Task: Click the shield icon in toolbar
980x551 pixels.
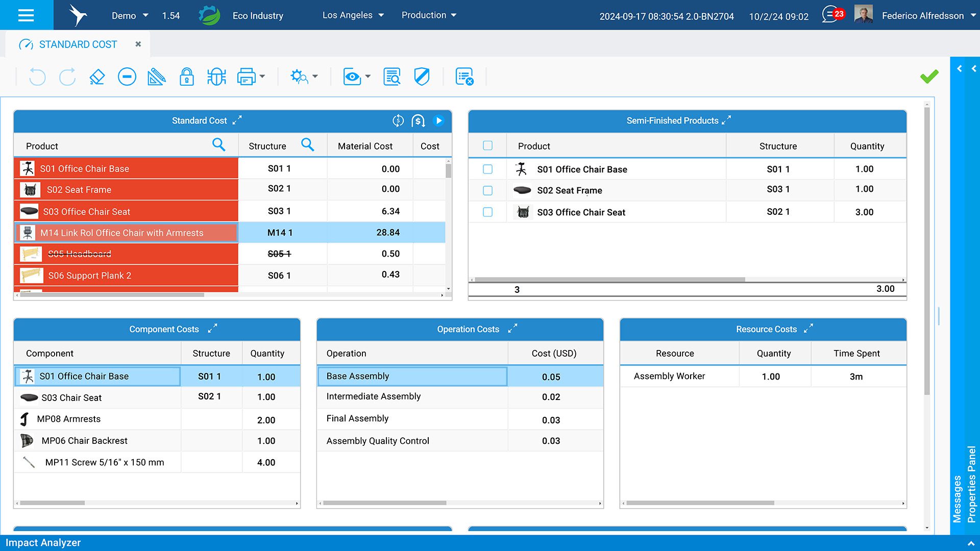Action: [x=422, y=77]
